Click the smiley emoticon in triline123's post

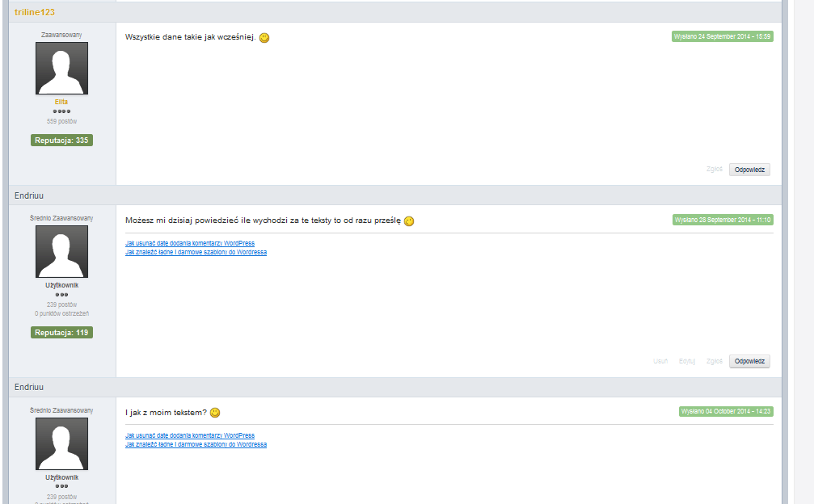coord(264,38)
